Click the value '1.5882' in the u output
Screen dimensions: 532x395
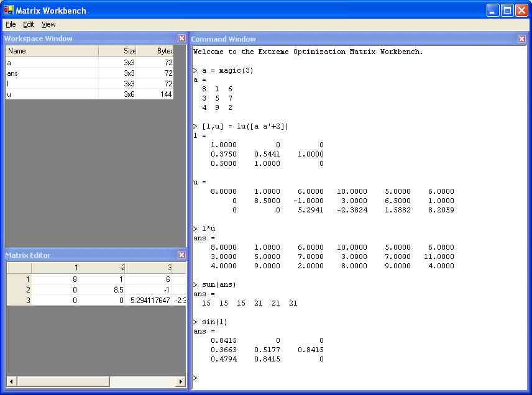[x=397, y=210]
